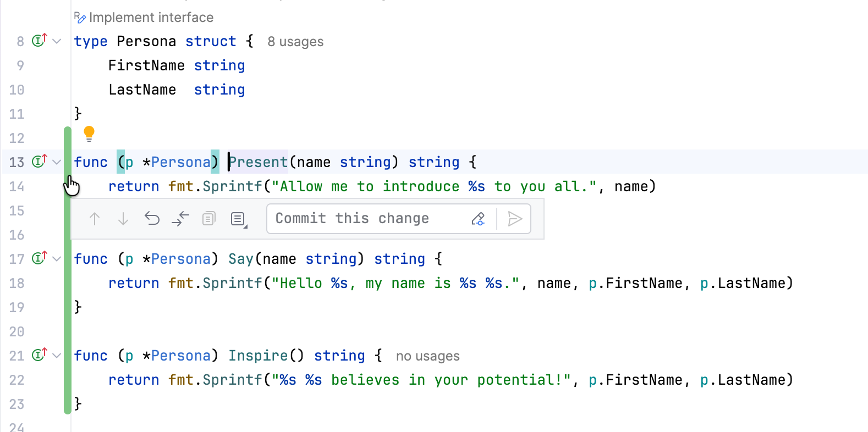Click the Say method name
The width and height of the screenshot is (868, 432).
click(x=241, y=259)
